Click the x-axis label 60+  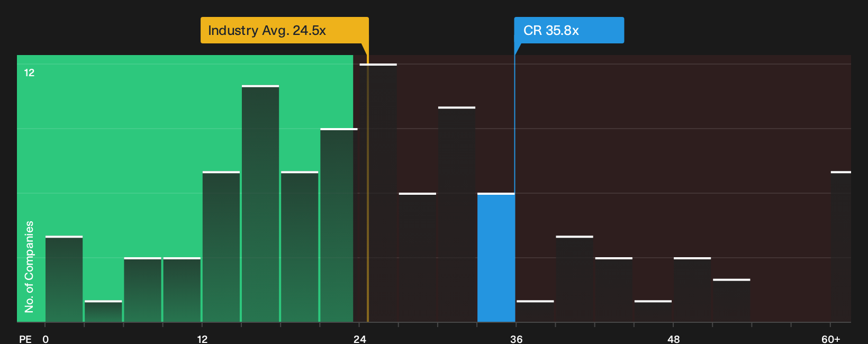(x=830, y=339)
